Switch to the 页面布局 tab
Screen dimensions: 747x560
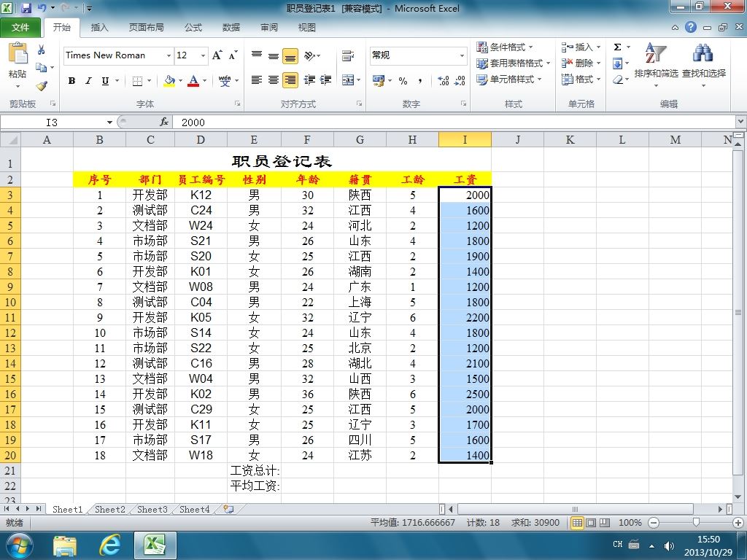[146, 28]
